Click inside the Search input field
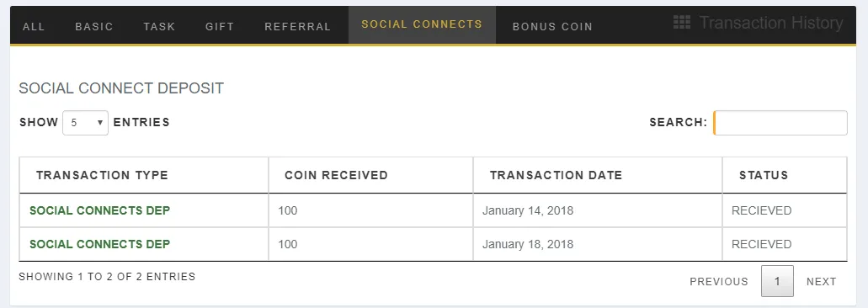This screenshot has width=868, height=308. click(780, 123)
